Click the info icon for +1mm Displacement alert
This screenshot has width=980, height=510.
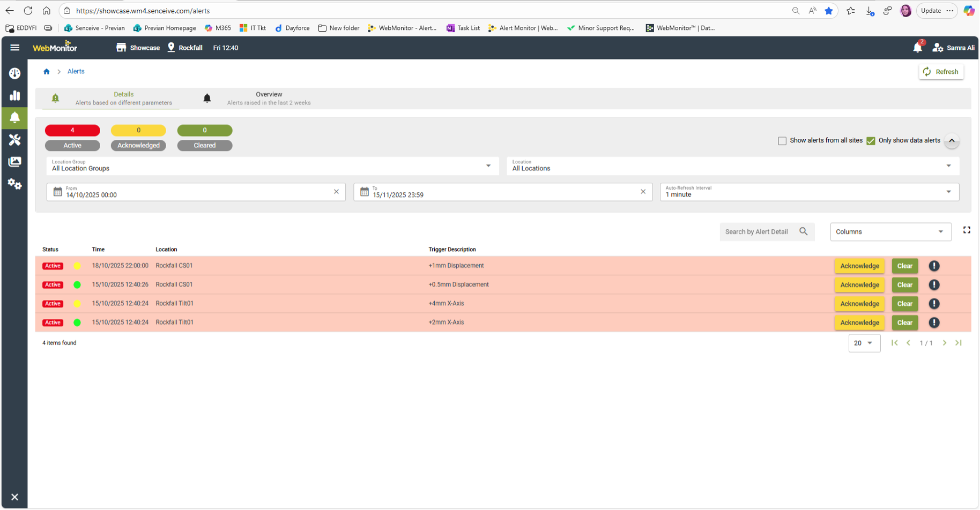pos(934,266)
